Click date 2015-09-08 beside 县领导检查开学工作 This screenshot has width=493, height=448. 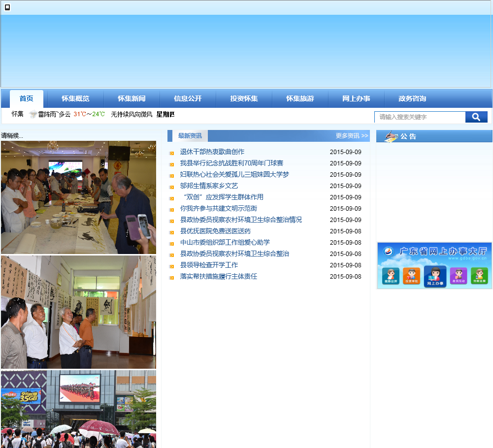(346, 265)
